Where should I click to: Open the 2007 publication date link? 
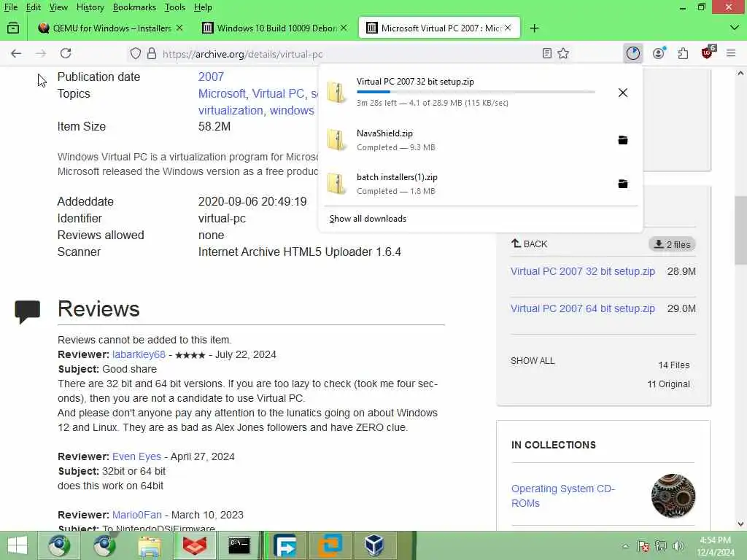211,77
